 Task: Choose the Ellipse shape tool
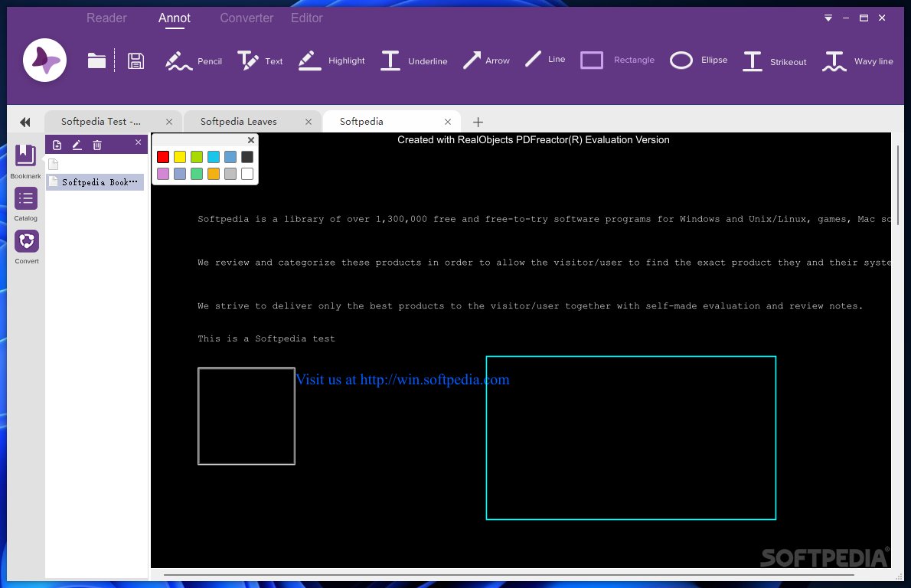point(698,60)
